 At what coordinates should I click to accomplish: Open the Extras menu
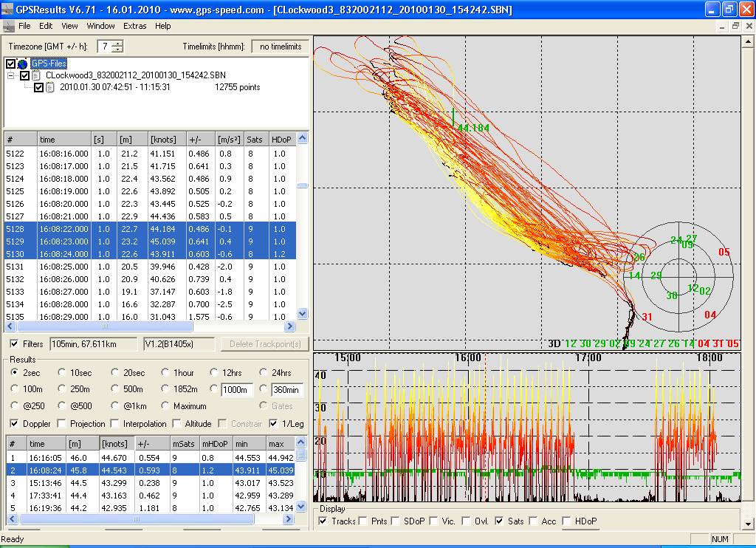coord(135,26)
